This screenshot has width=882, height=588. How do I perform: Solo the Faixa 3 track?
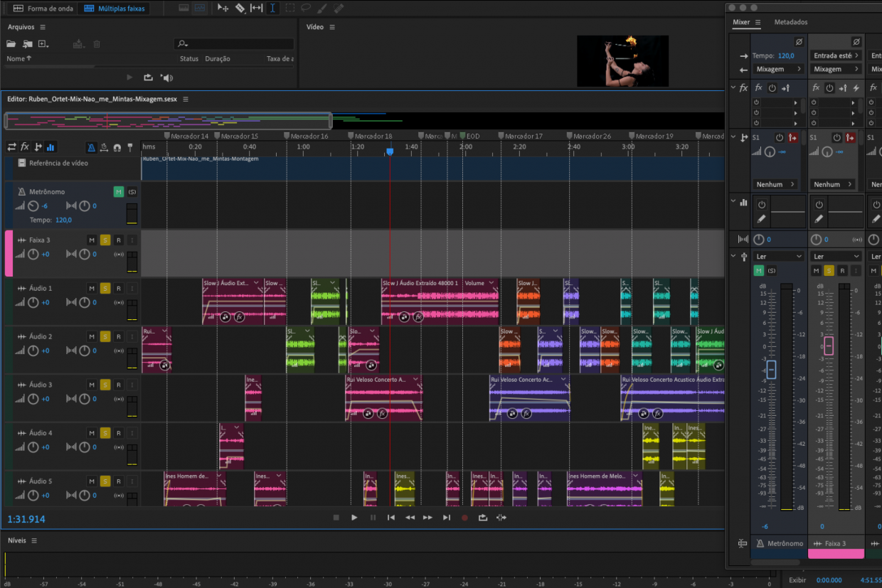(x=105, y=240)
